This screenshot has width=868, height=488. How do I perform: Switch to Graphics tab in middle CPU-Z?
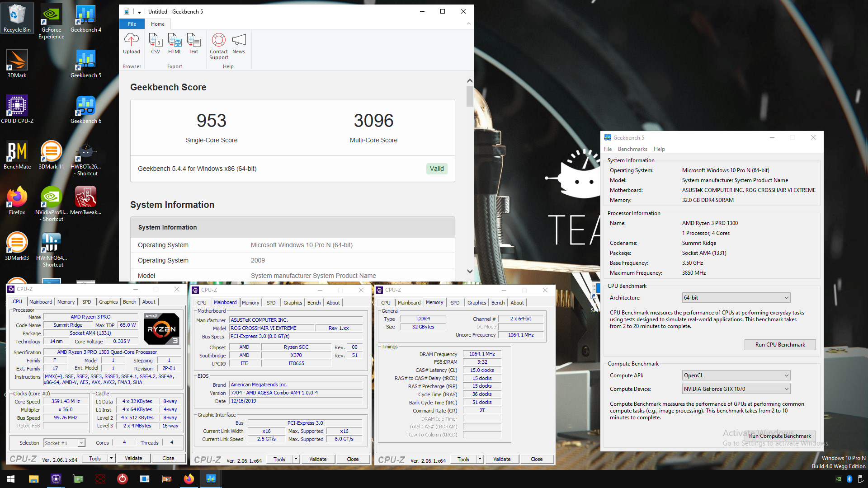point(293,303)
